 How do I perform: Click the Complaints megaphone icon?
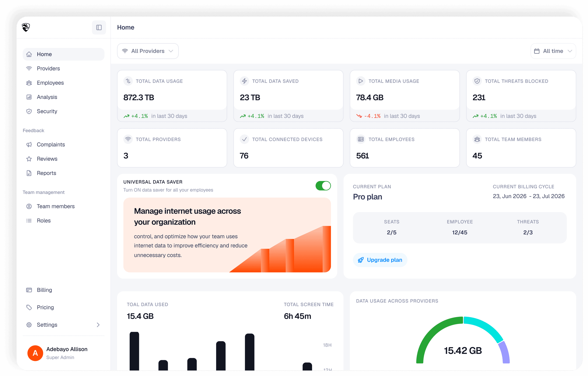coord(29,145)
